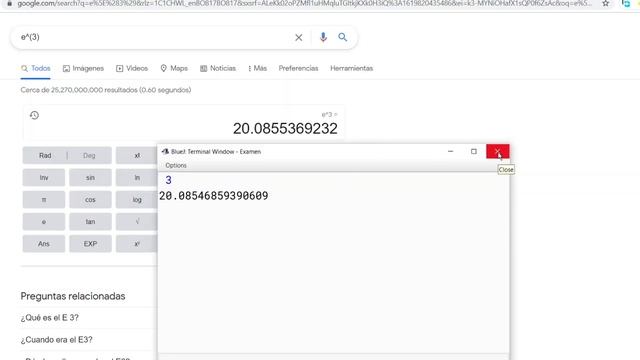Minimize the BlueJ Terminal Window
The width and height of the screenshot is (640, 360).
(x=451, y=151)
